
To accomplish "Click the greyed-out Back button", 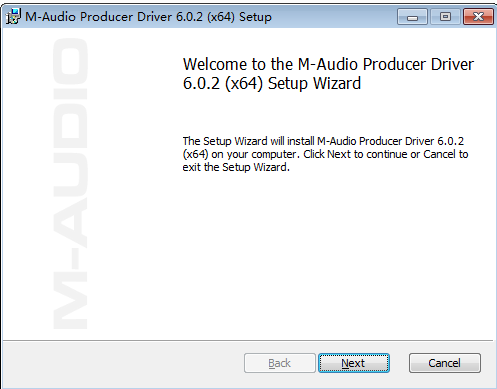I will coord(280,363).
